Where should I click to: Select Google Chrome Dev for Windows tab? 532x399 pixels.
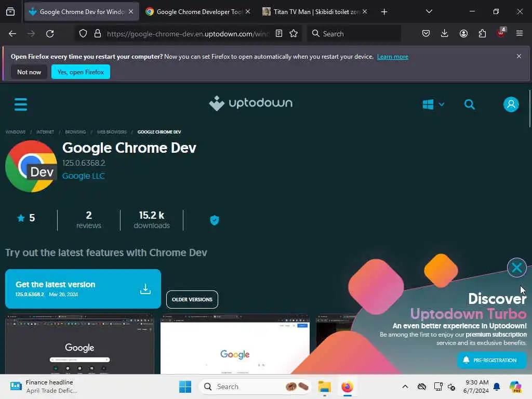[82, 12]
